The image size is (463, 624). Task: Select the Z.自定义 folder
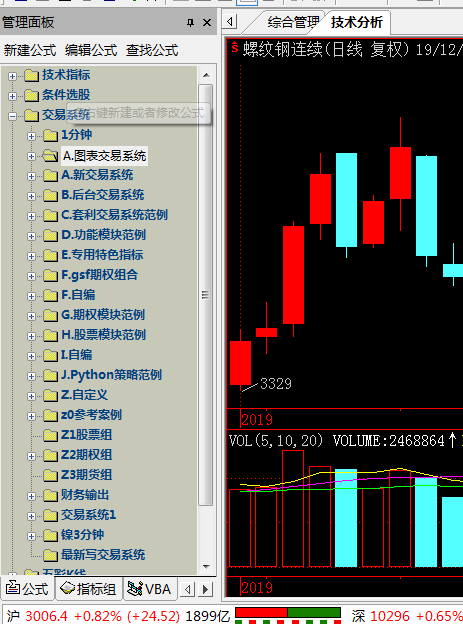tap(84, 395)
